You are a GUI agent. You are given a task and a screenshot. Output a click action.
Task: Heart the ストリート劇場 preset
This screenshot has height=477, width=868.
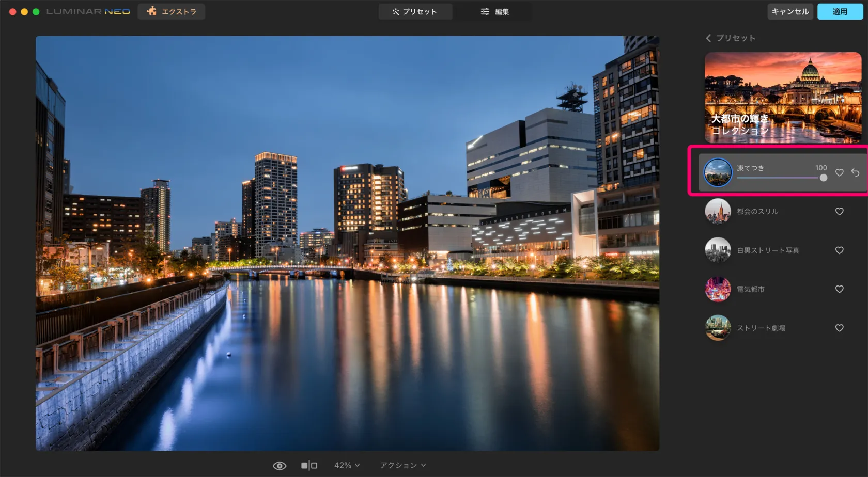tap(840, 328)
